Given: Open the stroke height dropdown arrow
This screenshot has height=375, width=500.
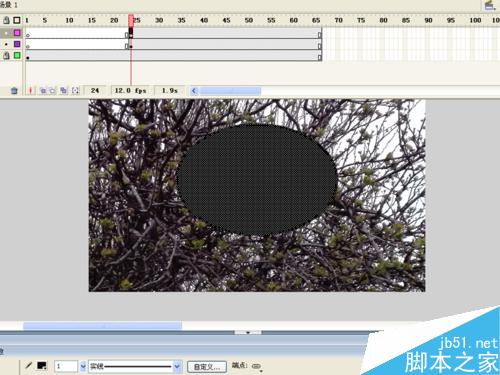Looking at the screenshot, I should click(x=83, y=366).
